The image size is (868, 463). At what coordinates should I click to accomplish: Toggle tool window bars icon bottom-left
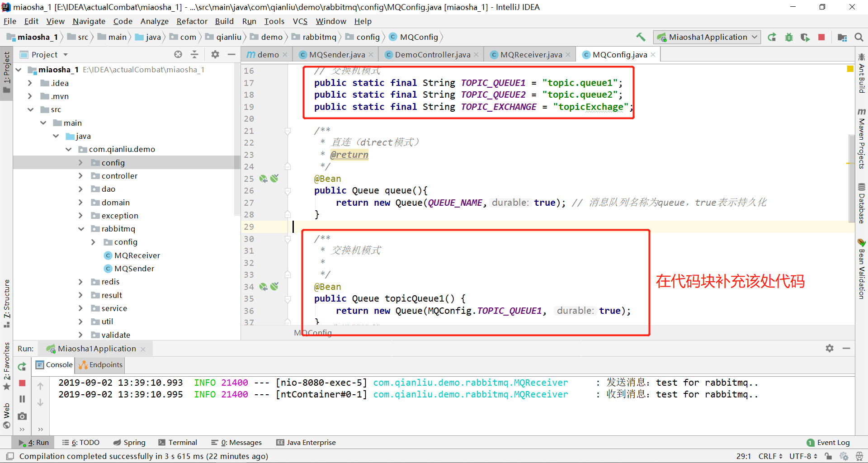click(10, 456)
